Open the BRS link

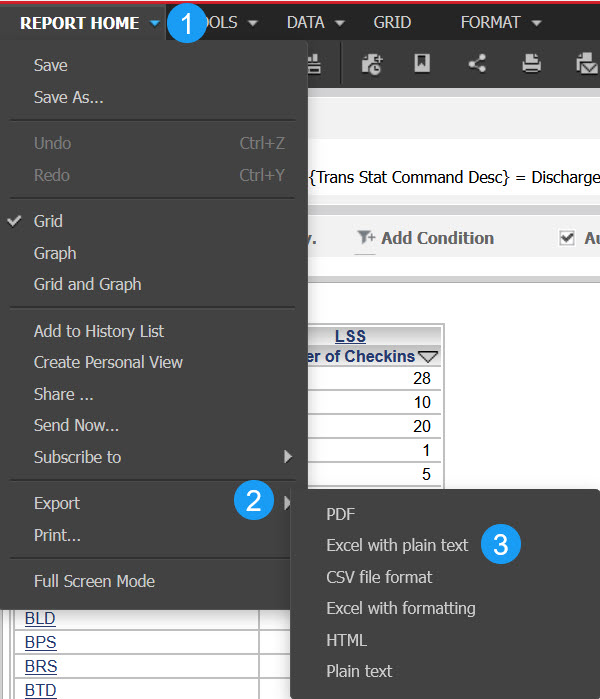click(x=41, y=666)
